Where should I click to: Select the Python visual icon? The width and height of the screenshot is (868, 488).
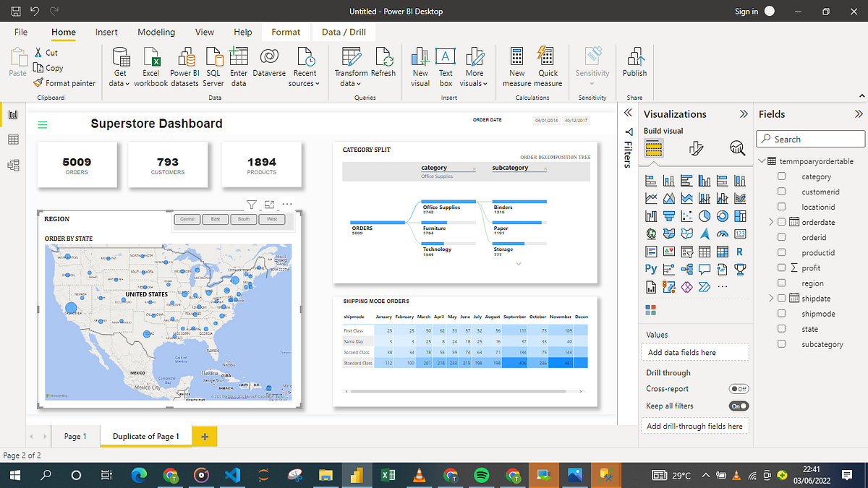[x=650, y=268]
